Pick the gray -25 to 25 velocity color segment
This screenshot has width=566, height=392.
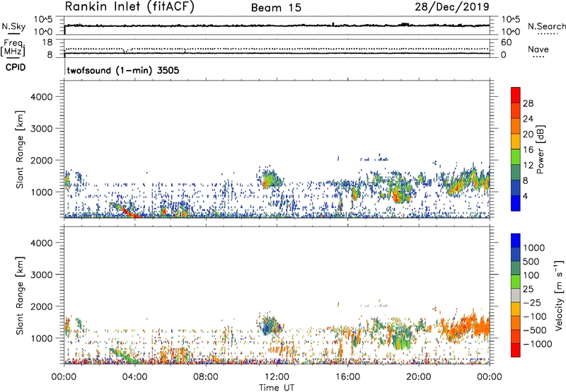coord(516,296)
